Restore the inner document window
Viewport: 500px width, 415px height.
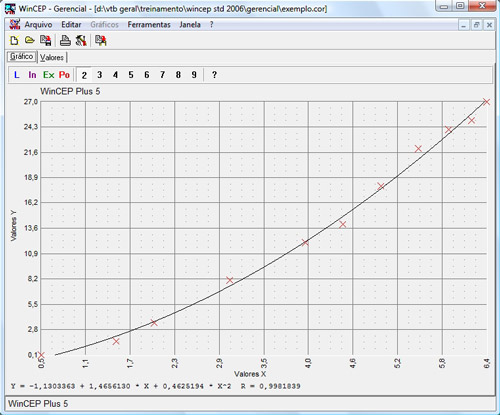(476, 25)
